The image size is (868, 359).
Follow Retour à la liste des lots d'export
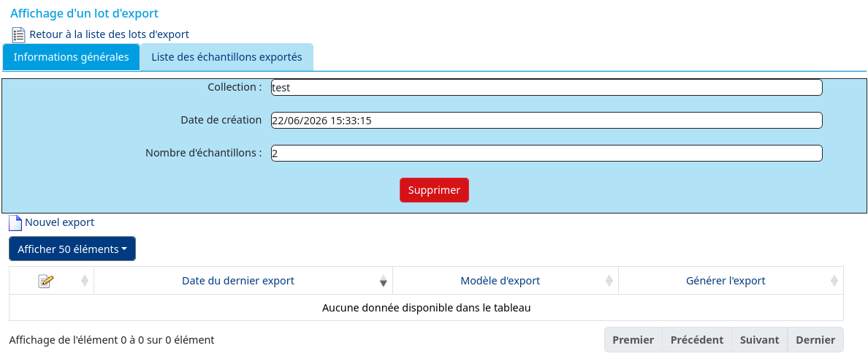(109, 34)
